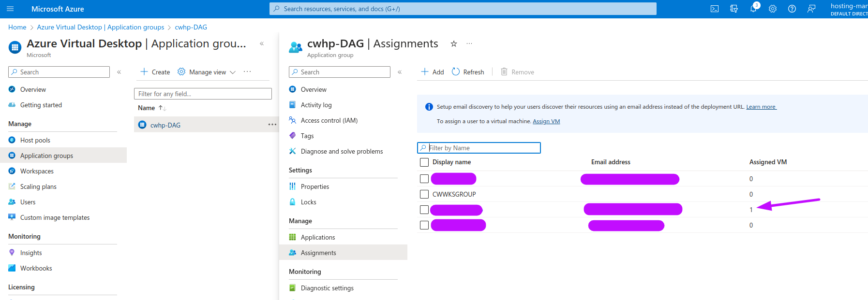Open portal settings gear icon
Image resolution: width=868 pixels, height=300 pixels.
(x=773, y=9)
